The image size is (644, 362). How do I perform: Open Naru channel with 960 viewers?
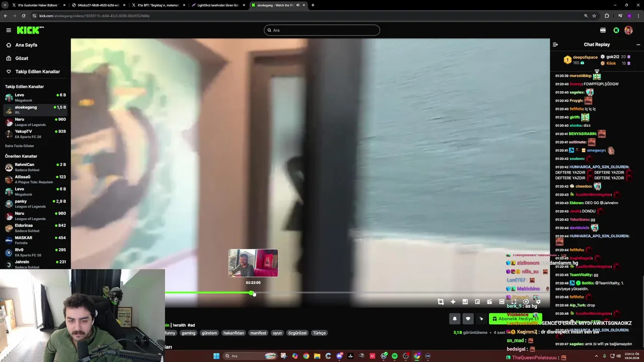coord(35,122)
